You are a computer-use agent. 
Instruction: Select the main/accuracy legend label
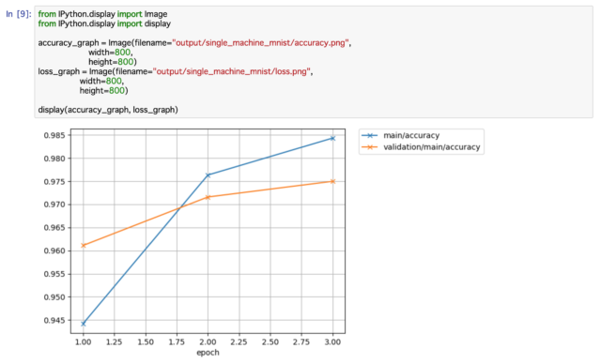click(x=411, y=135)
